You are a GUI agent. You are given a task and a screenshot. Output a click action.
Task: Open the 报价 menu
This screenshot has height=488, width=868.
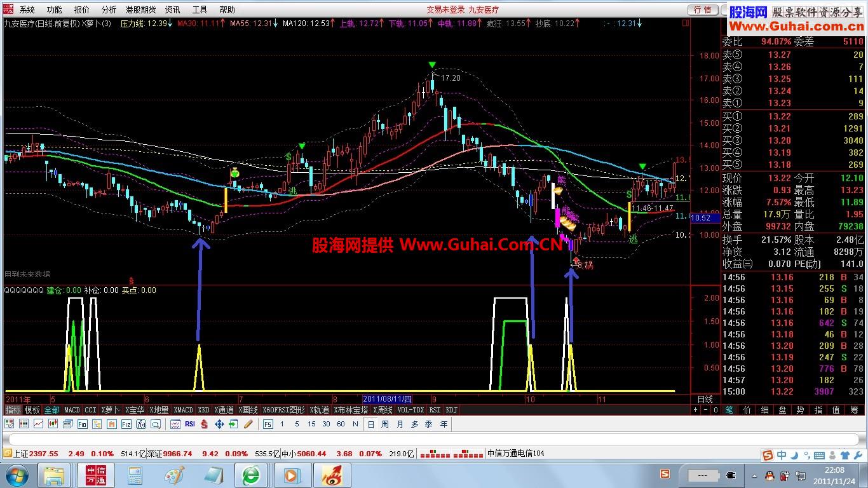click(81, 10)
